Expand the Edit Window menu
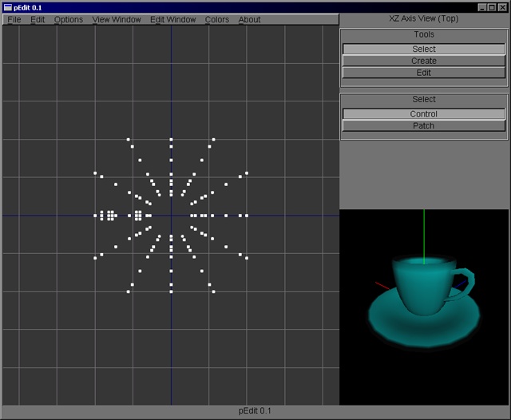 point(172,19)
